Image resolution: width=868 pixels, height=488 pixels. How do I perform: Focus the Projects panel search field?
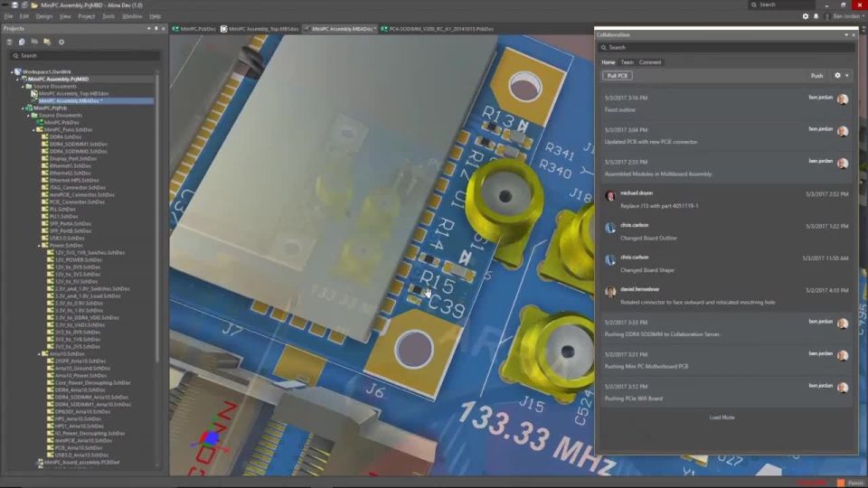click(84, 56)
